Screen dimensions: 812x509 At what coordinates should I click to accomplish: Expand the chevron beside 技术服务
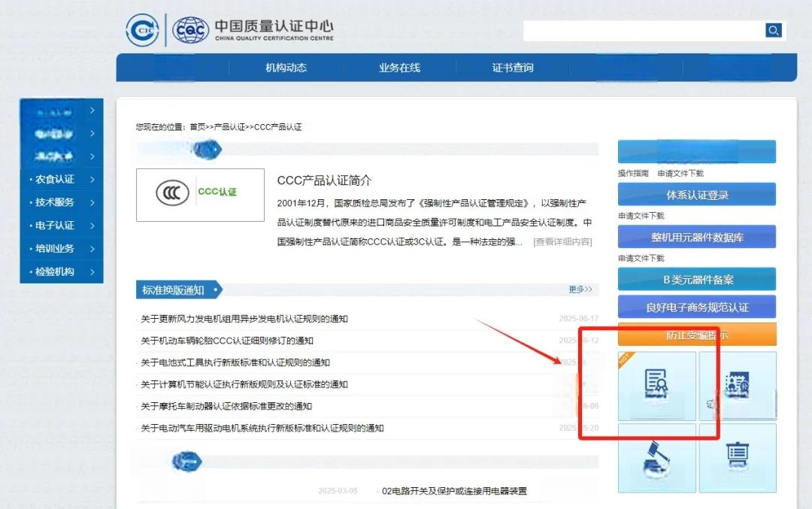tap(92, 202)
